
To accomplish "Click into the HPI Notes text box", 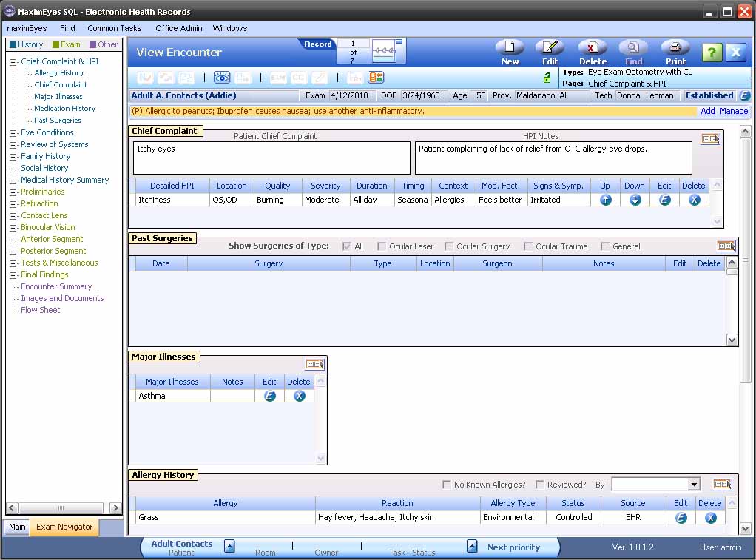I will (553, 158).
